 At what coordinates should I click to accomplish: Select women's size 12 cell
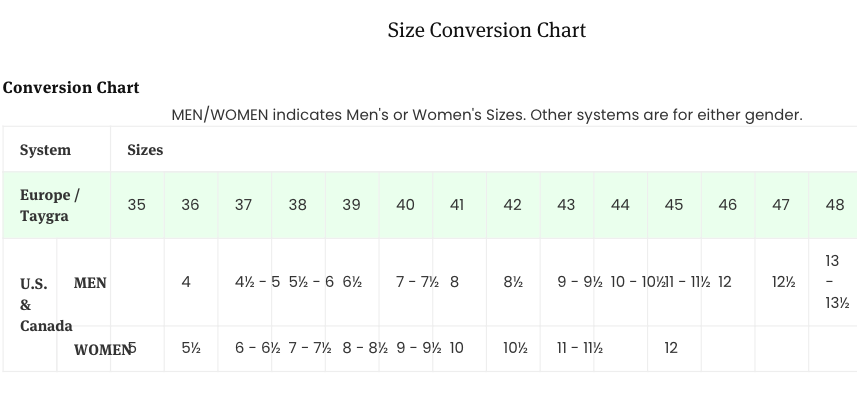tap(671, 348)
